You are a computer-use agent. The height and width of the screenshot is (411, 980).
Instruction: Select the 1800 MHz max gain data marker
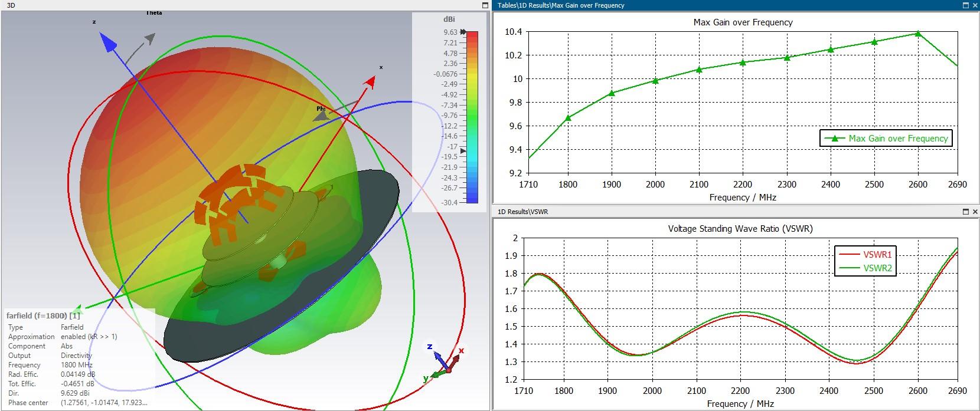click(568, 118)
